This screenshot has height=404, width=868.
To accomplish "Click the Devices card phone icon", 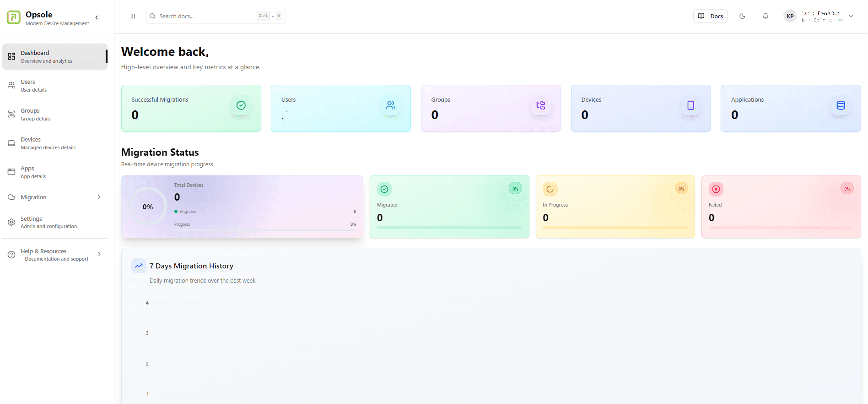I will 691,105.
